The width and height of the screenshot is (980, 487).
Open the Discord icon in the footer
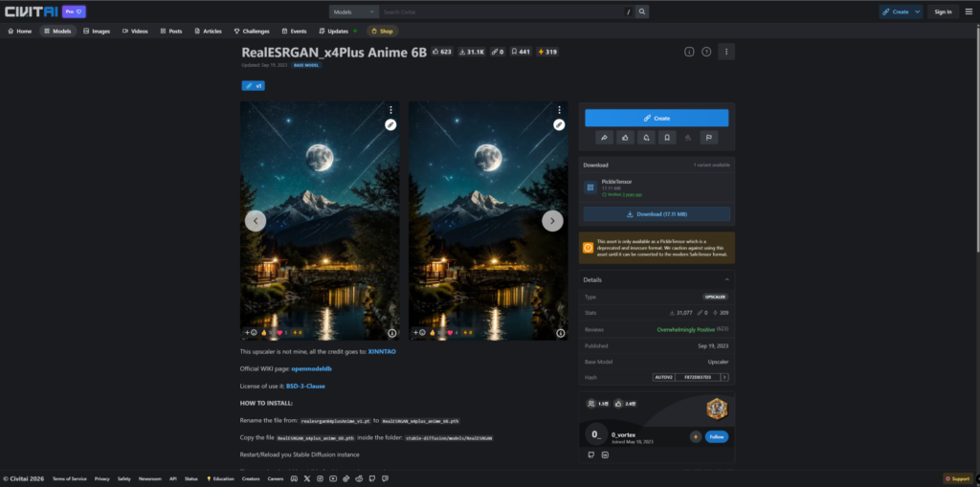point(294,479)
